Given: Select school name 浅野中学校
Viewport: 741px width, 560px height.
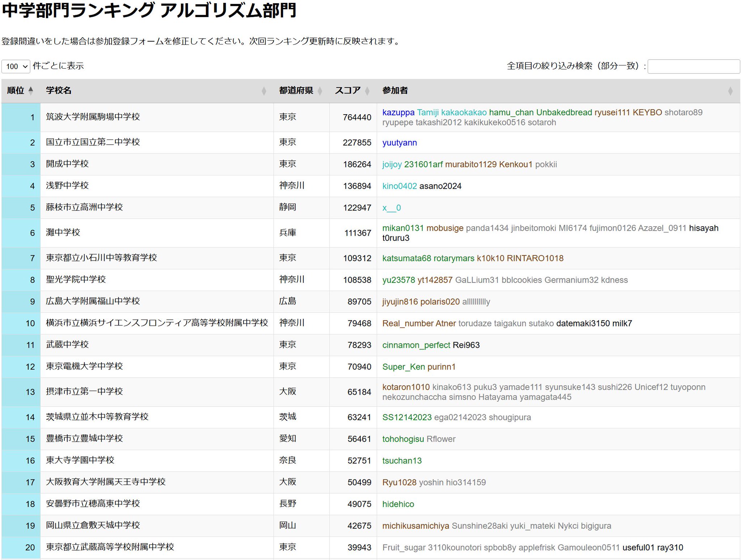Looking at the screenshot, I should (67, 185).
